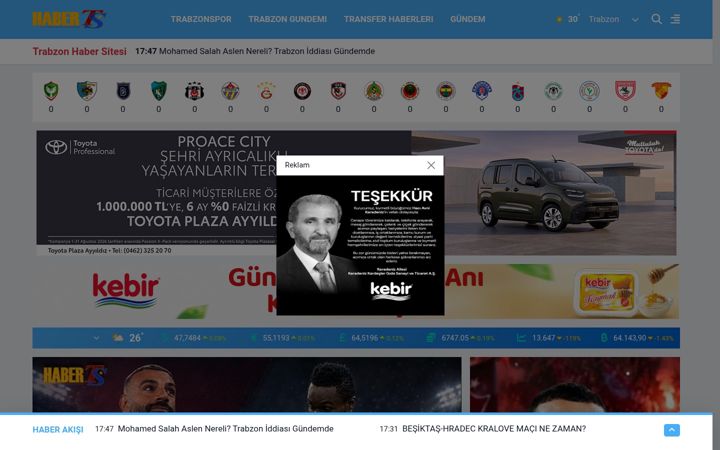The height and width of the screenshot is (450, 720).
Task: Select the Galatasaray team logo
Action: 266,91
